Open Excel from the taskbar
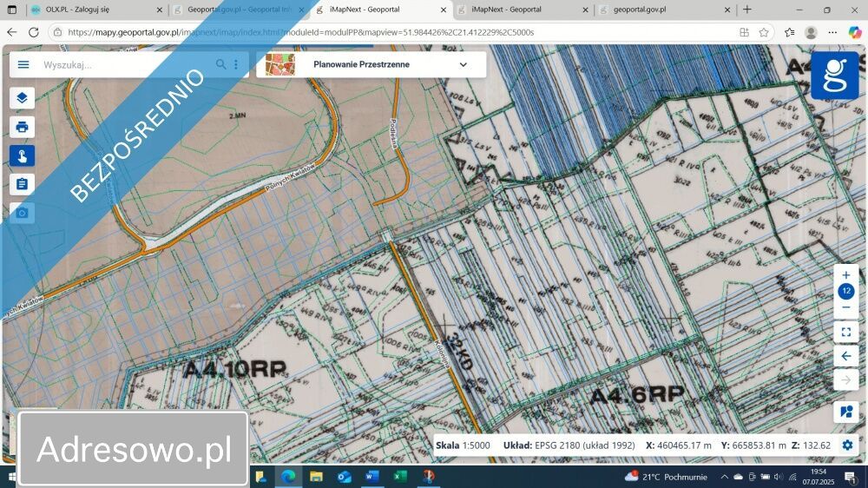The height and width of the screenshot is (488, 868). click(399, 477)
